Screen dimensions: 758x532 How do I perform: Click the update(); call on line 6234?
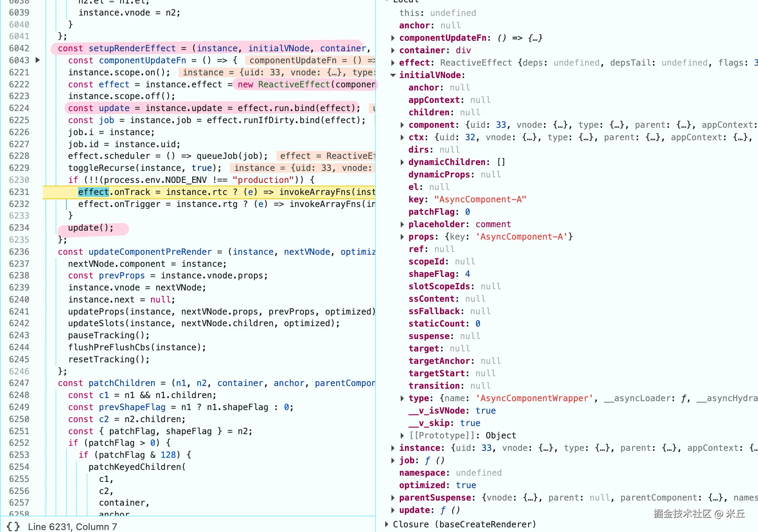click(91, 228)
